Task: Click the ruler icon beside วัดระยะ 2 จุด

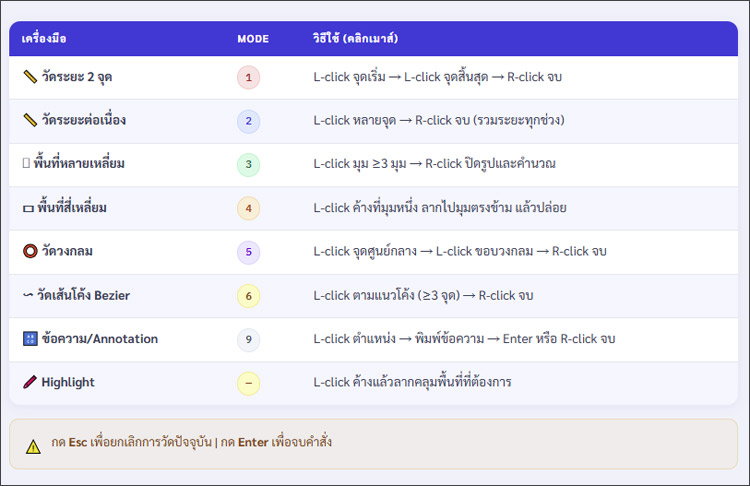Action: pyautogui.click(x=29, y=76)
